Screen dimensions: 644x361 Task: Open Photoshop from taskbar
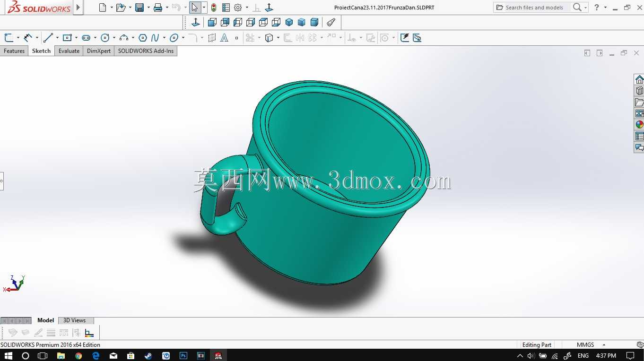tap(183, 355)
